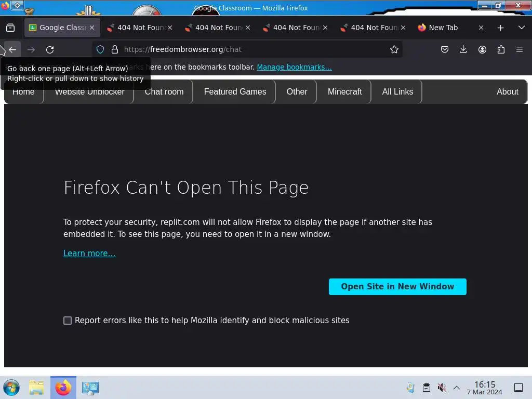Image resolution: width=532 pixels, height=399 pixels.
Task: Expand the list all tabs chevron
Action: click(x=522, y=28)
